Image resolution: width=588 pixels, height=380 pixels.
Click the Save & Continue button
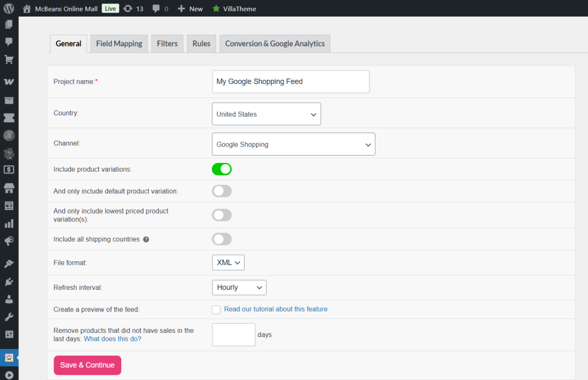pos(87,365)
